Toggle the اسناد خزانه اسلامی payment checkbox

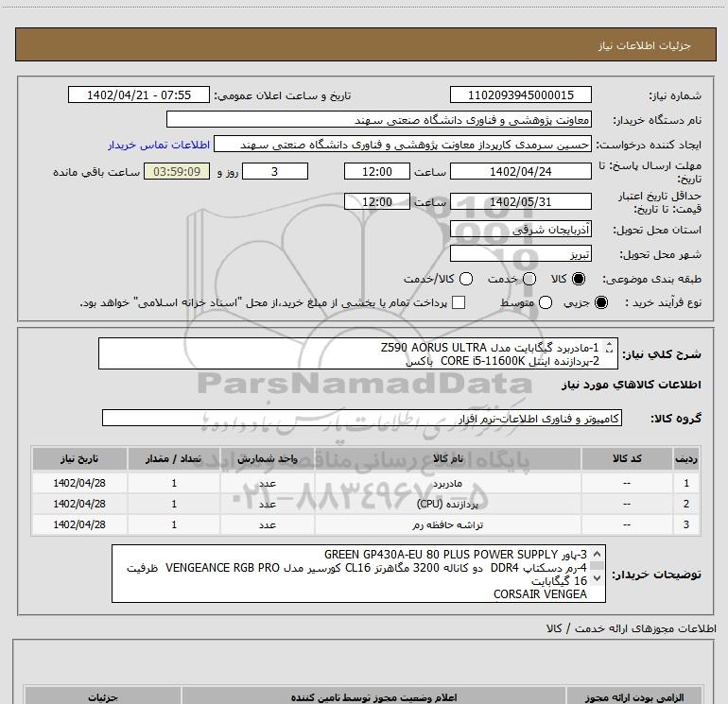pos(459,302)
